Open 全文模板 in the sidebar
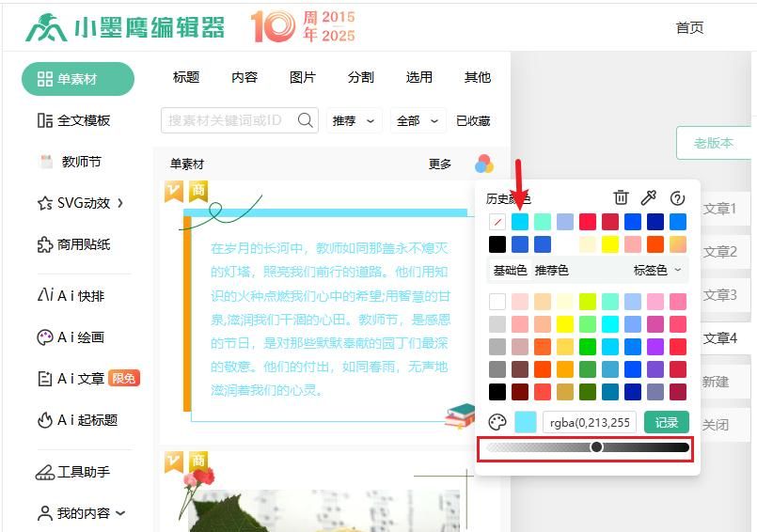 click(74, 120)
